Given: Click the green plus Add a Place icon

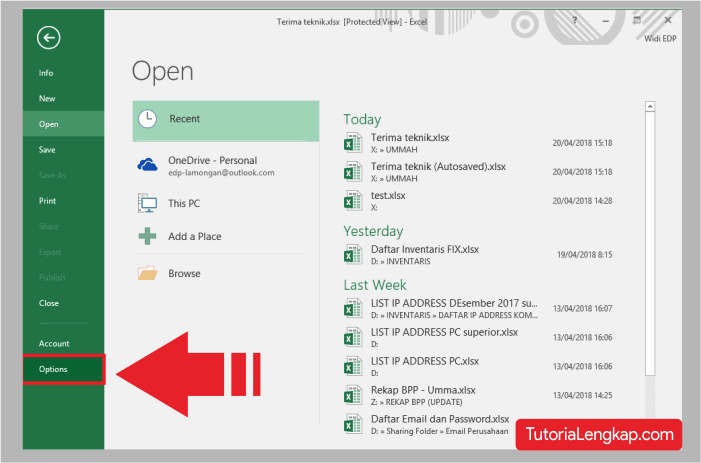Looking at the screenshot, I should click(x=147, y=236).
